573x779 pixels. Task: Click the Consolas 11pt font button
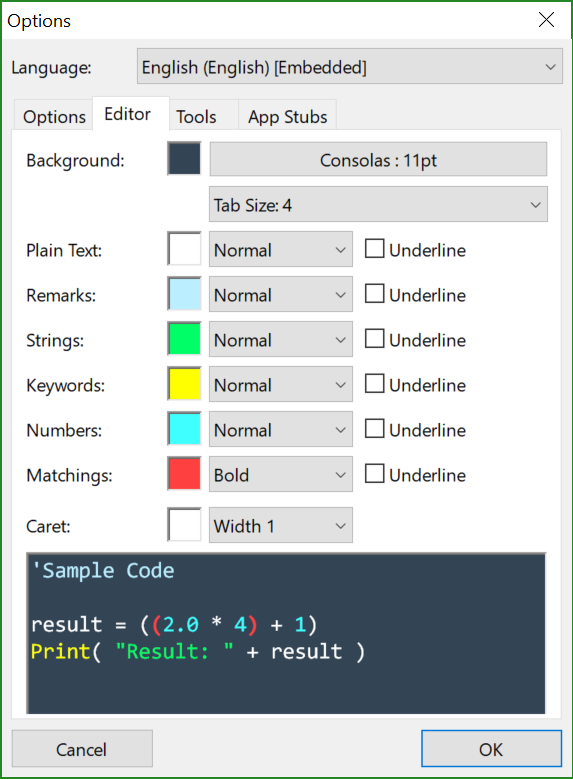(x=378, y=159)
